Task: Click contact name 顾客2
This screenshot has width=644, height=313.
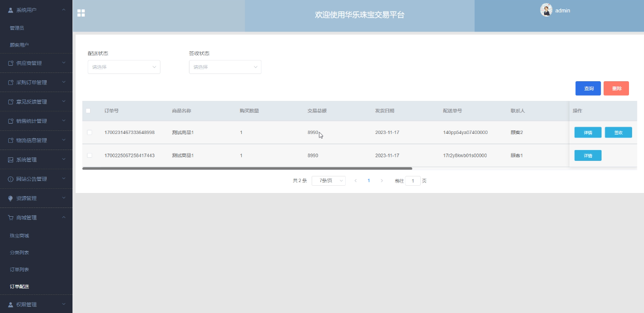Action: (517, 132)
